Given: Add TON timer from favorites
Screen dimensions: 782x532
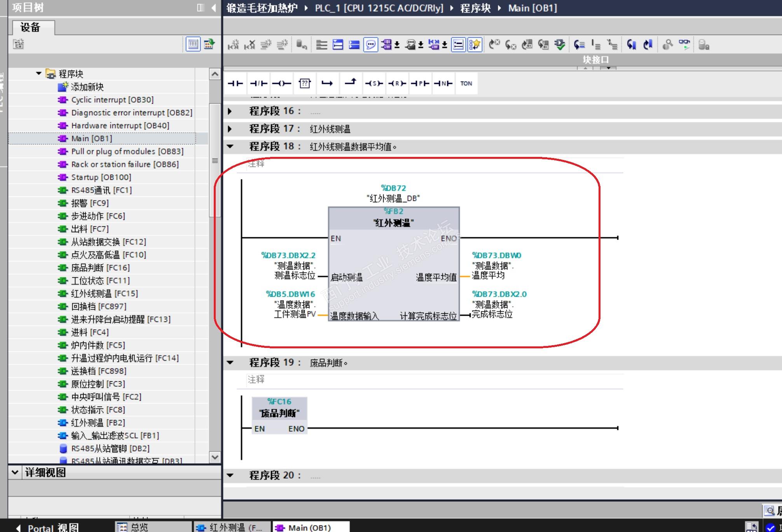Looking at the screenshot, I should [x=466, y=83].
